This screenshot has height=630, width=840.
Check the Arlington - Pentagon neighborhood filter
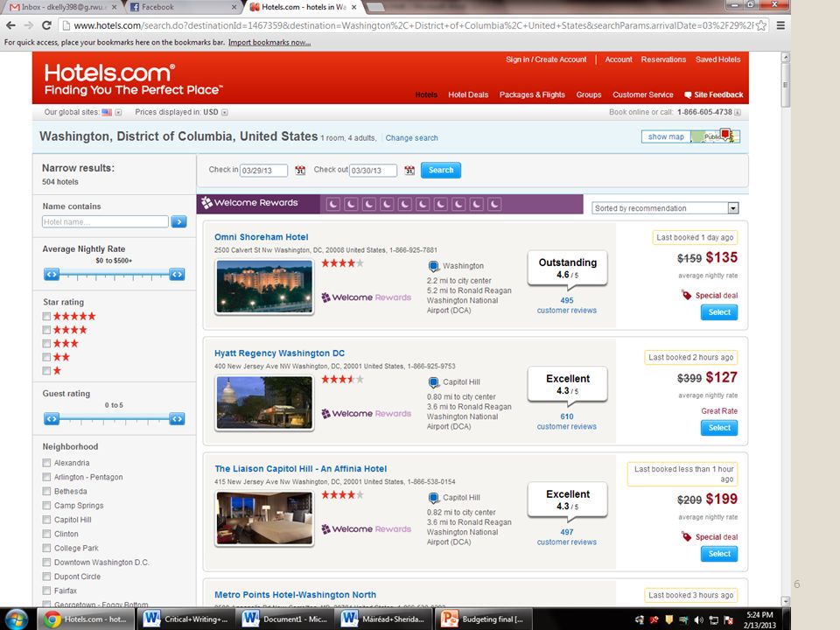click(x=46, y=477)
